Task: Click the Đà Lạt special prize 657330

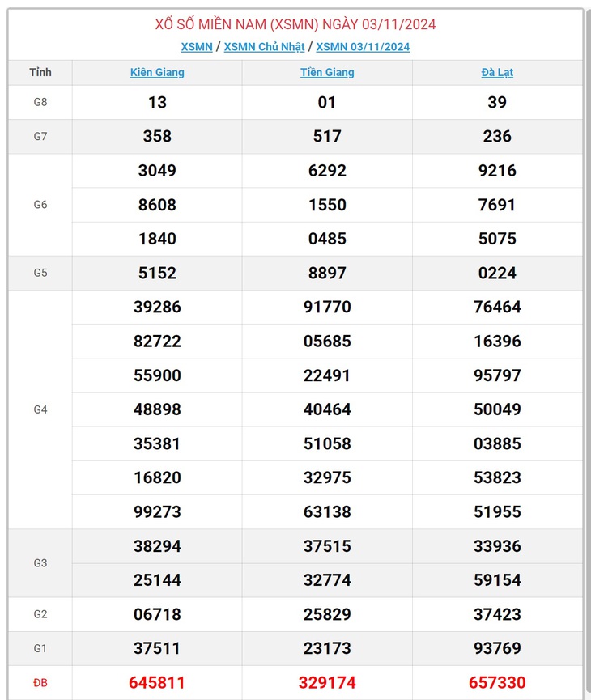Action: click(497, 682)
